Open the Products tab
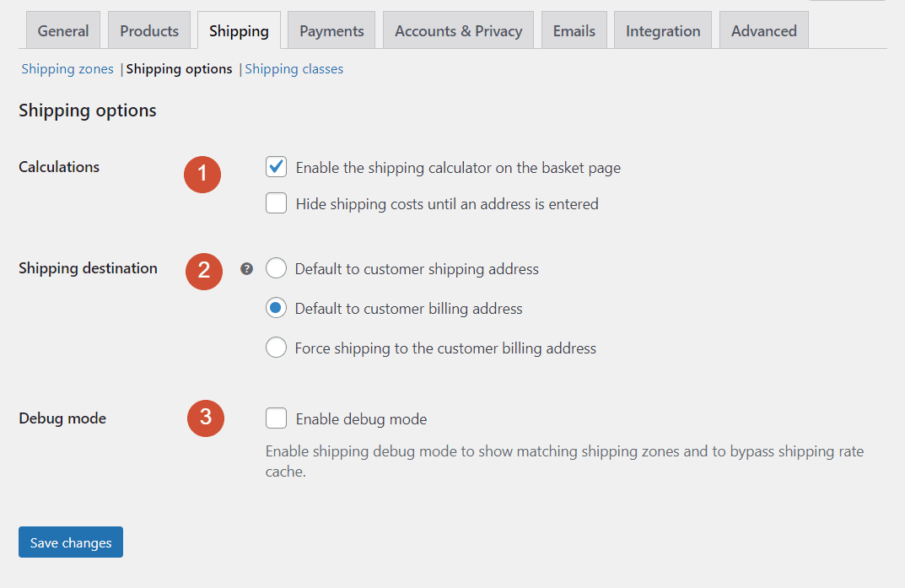 148,30
